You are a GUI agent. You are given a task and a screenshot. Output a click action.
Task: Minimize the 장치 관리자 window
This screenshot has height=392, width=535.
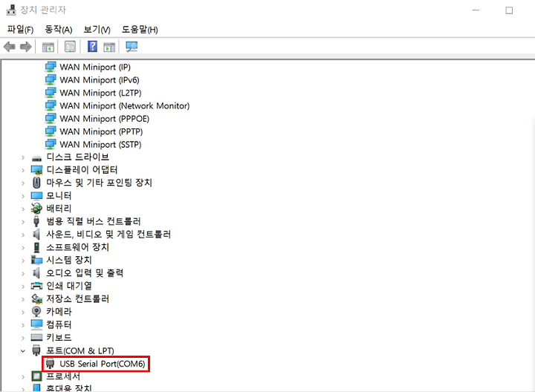(476, 10)
